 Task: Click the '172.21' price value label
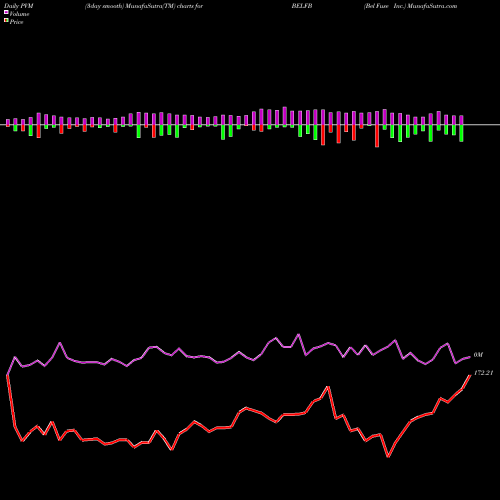(x=483, y=373)
